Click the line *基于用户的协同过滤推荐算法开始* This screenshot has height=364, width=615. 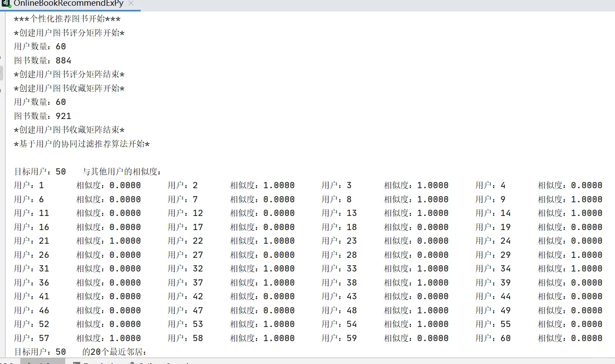coord(82,144)
